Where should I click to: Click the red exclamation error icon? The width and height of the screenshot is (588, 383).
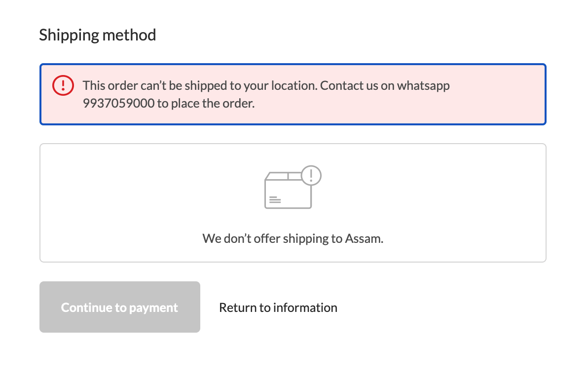[x=63, y=85]
